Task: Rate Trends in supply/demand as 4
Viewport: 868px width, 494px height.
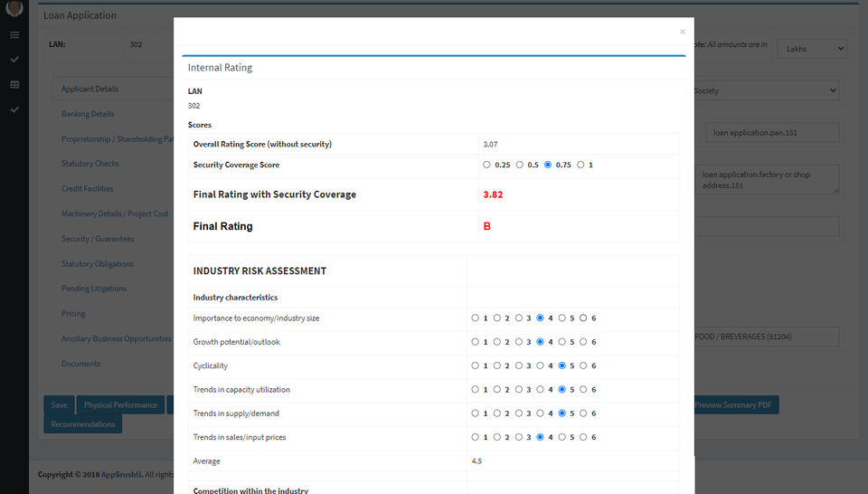Action: (541, 413)
